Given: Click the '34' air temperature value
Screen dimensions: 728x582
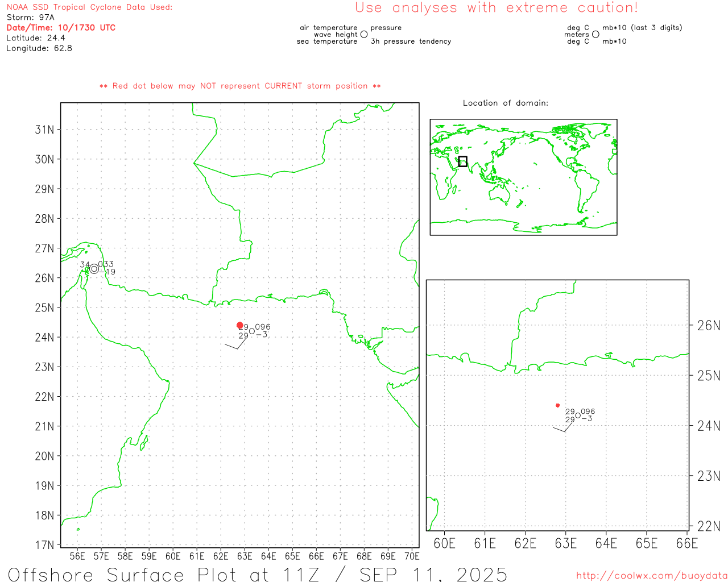Looking at the screenshot, I should coord(85,265).
